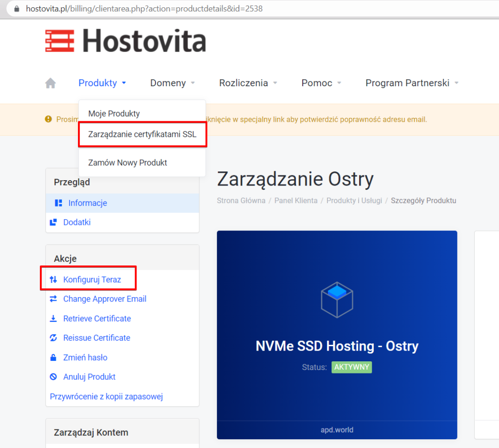Click the Konfiguruj Teraz sliders icon
The height and width of the screenshot is (448, 499).
click(x=54, y=280)
